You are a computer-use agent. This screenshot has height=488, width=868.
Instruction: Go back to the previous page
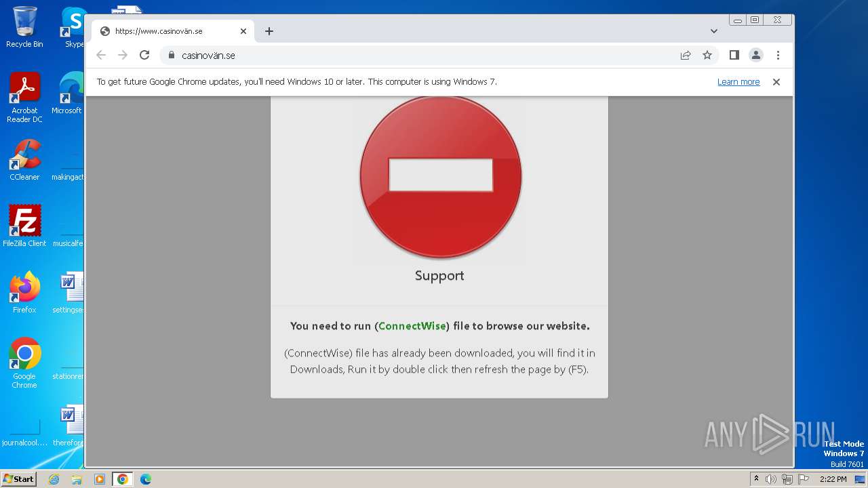pyautogui.click(x=101, y=55)
